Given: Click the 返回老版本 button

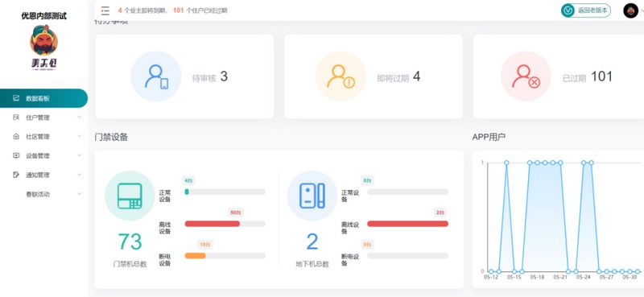Looking at the screenshot, I should tap(586, 10).
